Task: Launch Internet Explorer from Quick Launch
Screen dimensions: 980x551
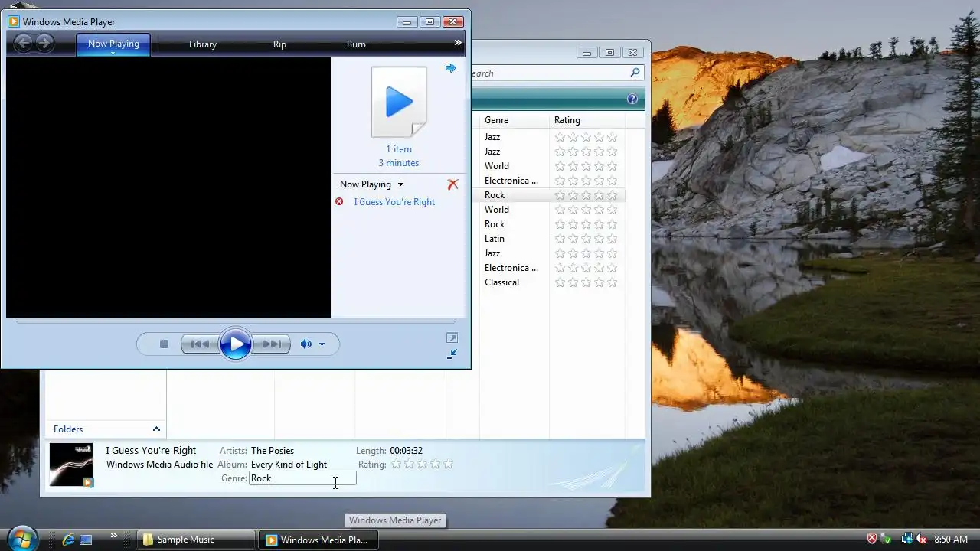Action: pos(68,540)
